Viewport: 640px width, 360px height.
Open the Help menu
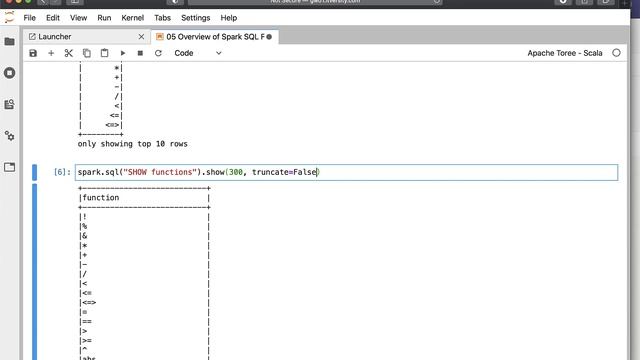[229, 18]
